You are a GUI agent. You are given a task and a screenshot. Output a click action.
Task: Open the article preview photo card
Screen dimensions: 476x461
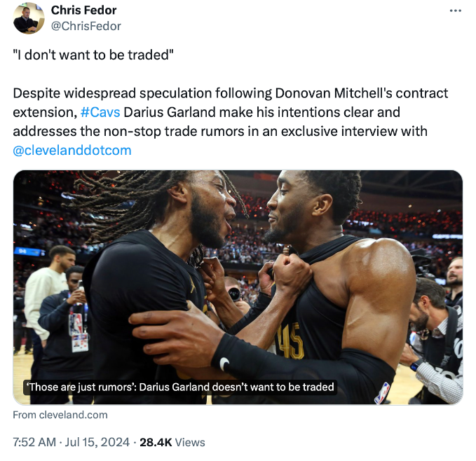click(238, 287)
